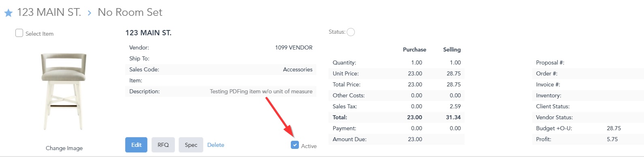
Task: Click the Purchase column header
Action: point(414,49)
